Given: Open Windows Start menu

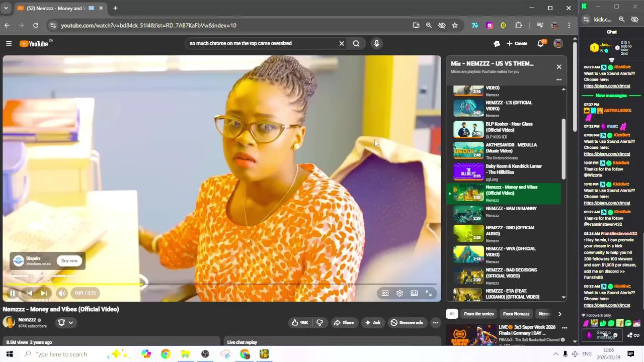Looking at the screenshot, I should 9,354.
